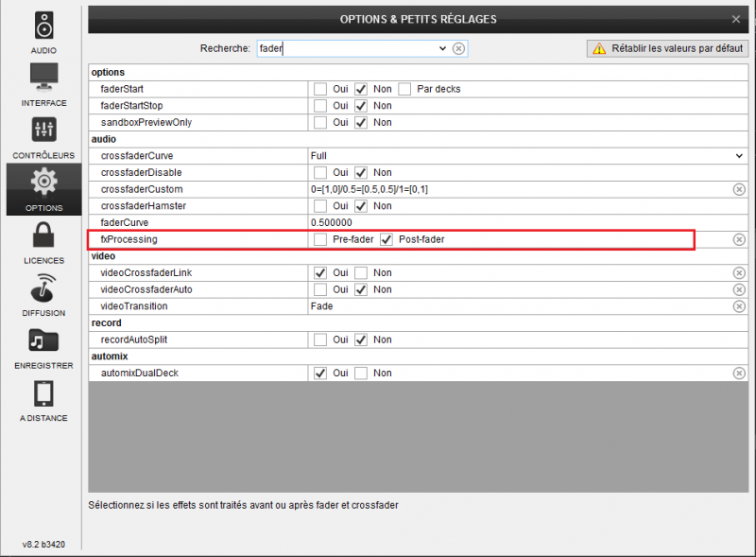The width and height of the screenshot is (756, 557).
Task: Switch to the ENREGISTRER tab label
Action: click(x=43, y=366)
